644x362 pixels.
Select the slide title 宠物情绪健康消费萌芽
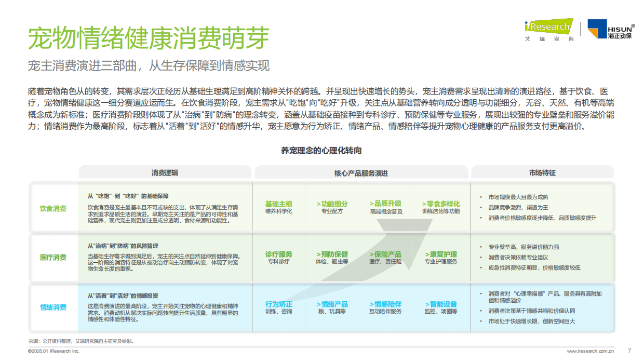point(149,37)
